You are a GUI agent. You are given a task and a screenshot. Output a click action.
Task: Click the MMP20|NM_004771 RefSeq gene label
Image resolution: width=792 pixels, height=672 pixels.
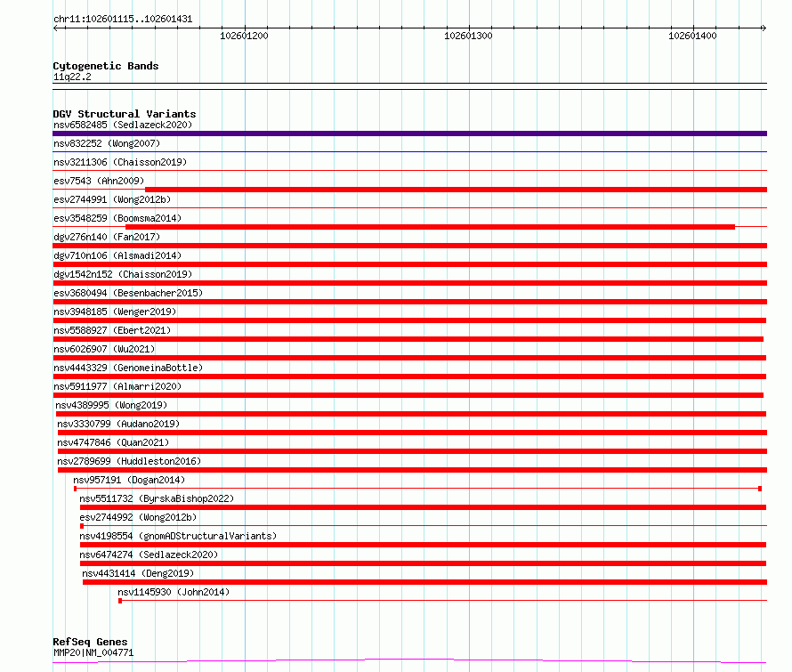tap(93, 652)
